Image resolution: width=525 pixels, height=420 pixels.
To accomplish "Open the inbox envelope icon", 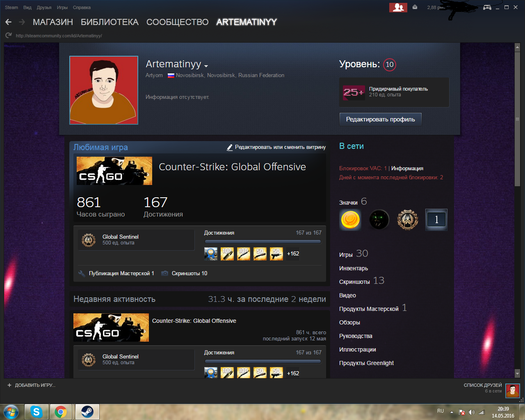I will pyautogui.click(x=415, y=7).
